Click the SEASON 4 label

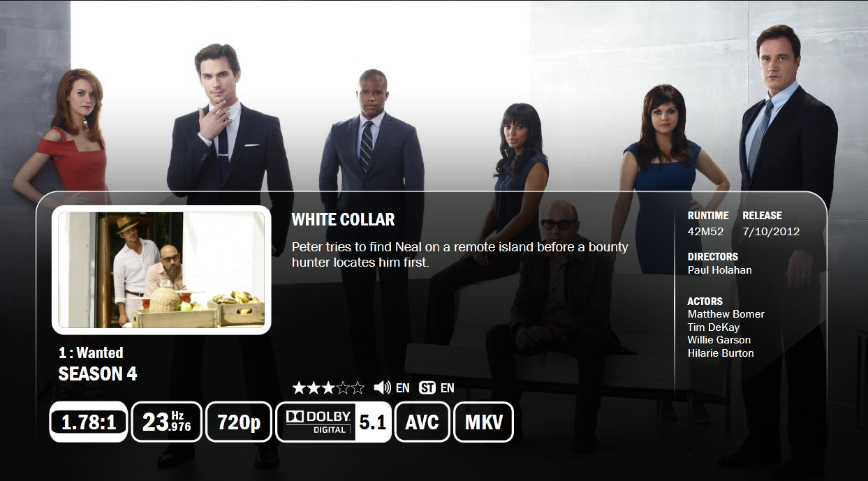pos(98,373)
